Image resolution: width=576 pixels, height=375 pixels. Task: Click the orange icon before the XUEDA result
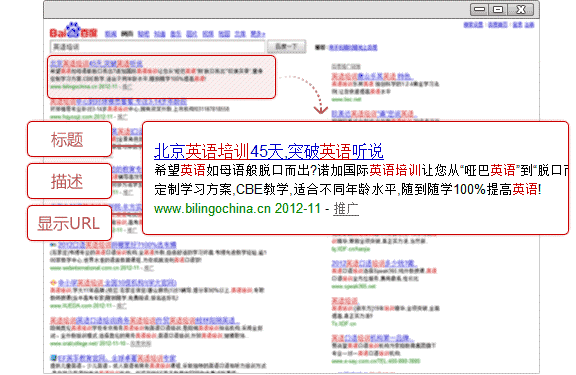point(53,282)
